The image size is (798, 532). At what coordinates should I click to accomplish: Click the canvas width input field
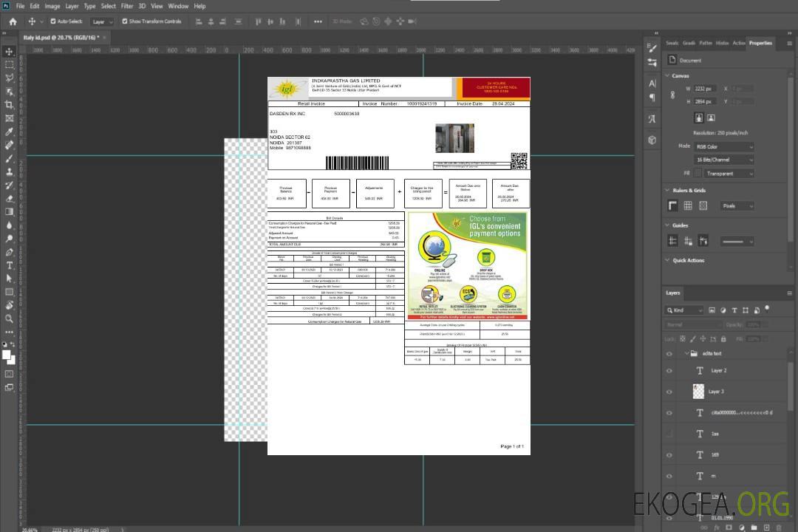point(705,89)
